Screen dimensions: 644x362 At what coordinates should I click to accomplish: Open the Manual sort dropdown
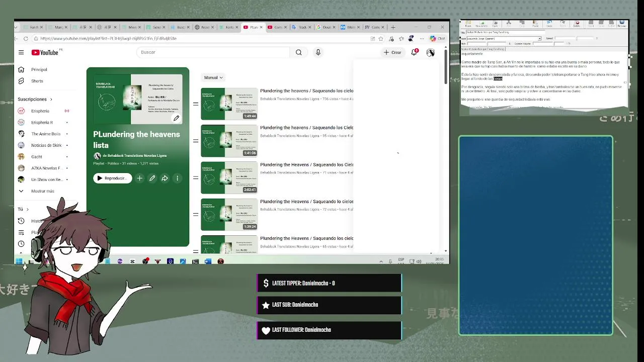click(x=213, y=77)
